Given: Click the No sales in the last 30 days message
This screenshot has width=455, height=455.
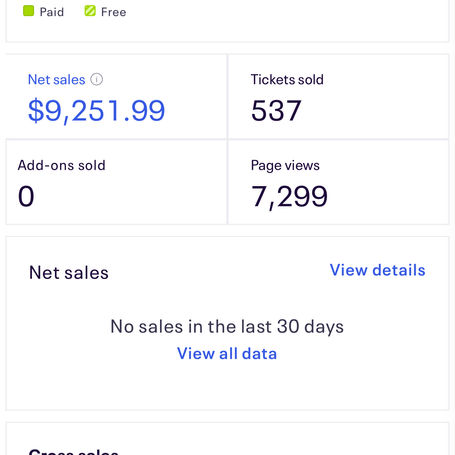Looking at the screenshot, I should (227, 326).
